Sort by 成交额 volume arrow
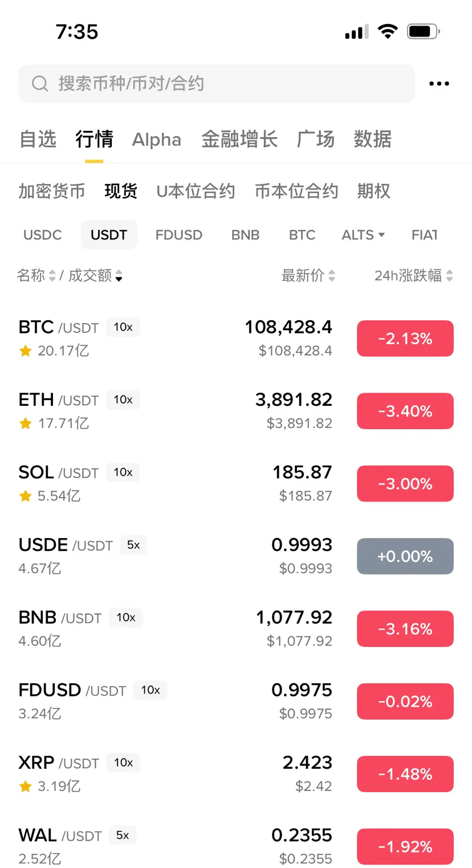Viewport: 472px width, 868px height. click(119, 276)
